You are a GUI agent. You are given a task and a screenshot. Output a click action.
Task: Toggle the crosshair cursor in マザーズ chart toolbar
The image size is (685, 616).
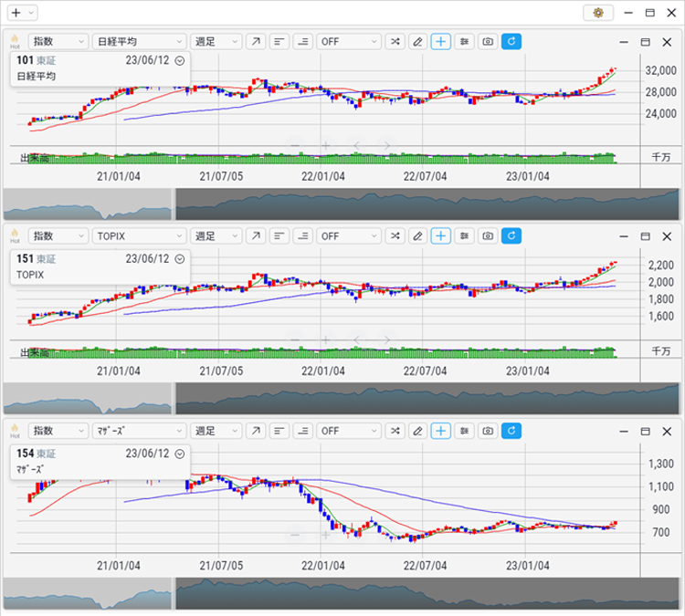440,431
